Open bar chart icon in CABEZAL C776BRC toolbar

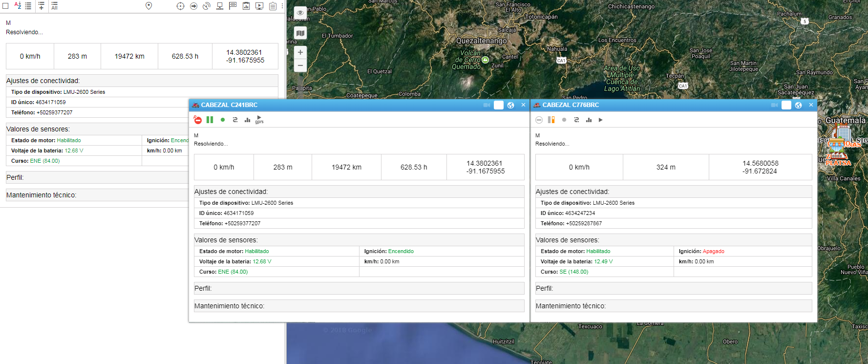click(x=589, y=120)
